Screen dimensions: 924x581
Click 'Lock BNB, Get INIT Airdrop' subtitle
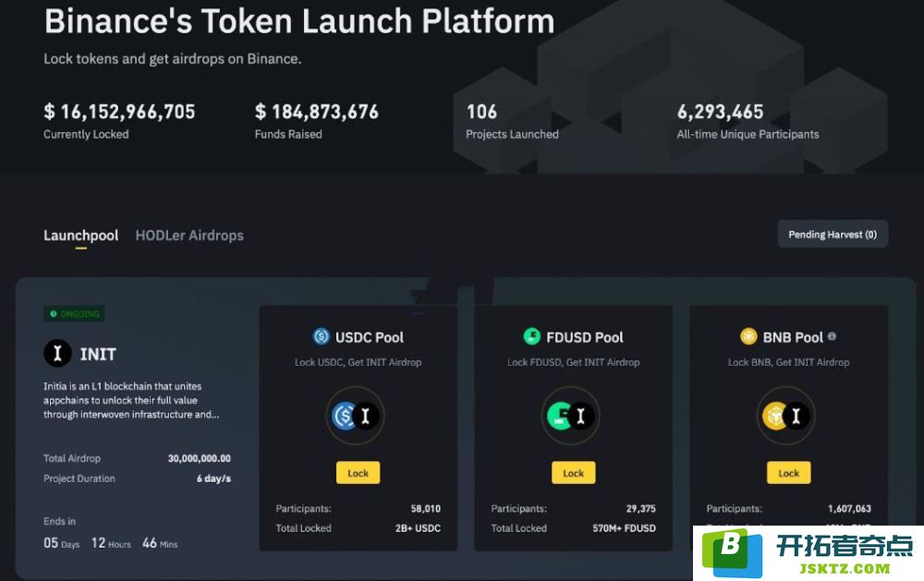pyautogui.click(x=788, y=362)
